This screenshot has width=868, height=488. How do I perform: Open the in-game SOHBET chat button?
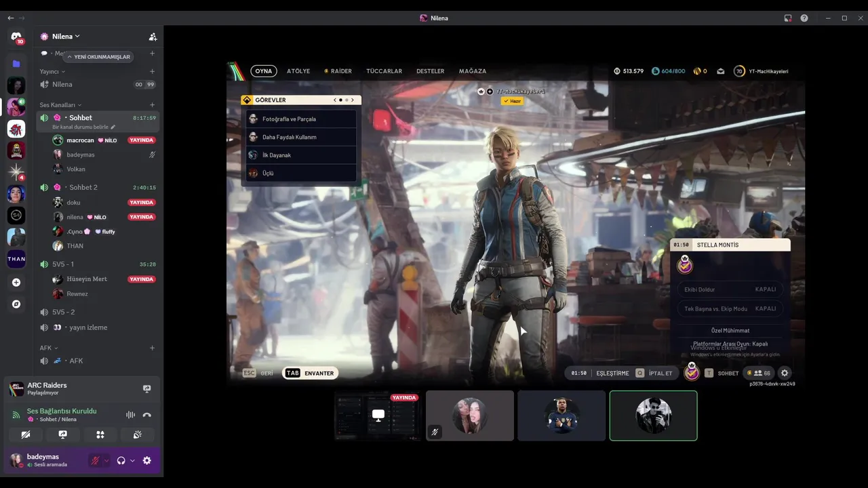tap(722, 373)
